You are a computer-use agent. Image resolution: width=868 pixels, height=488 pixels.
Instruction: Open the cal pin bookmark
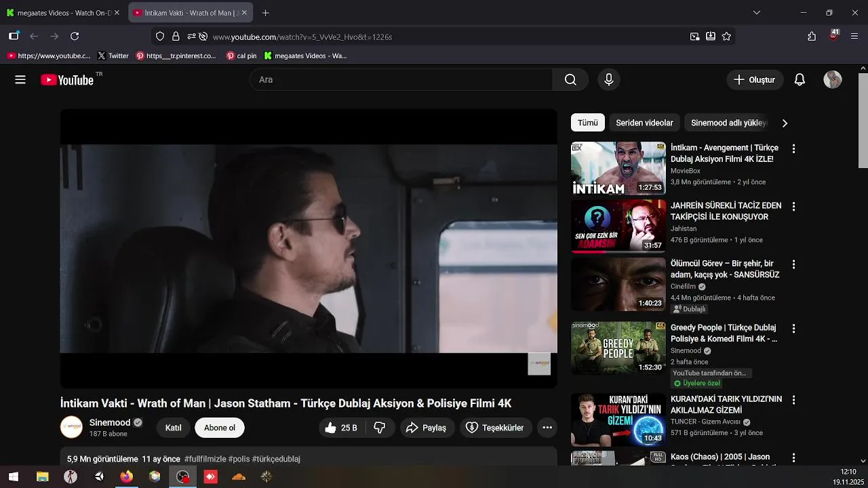pos(241,56)
